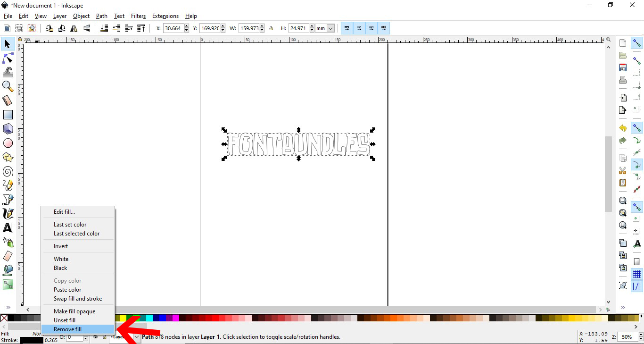Toggle width and height lock ratio
Viewport: 644px width, 344px height.
(x=271, y=28)
